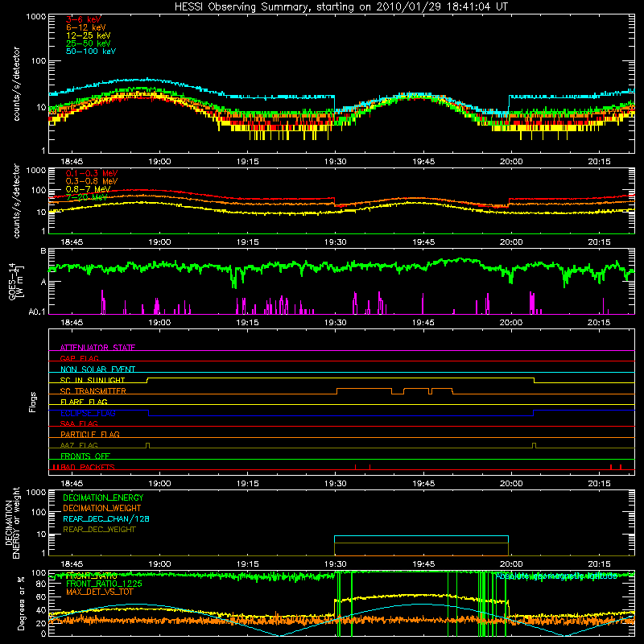Click the A0.1 level label on GOES axis

pos(37,312)
